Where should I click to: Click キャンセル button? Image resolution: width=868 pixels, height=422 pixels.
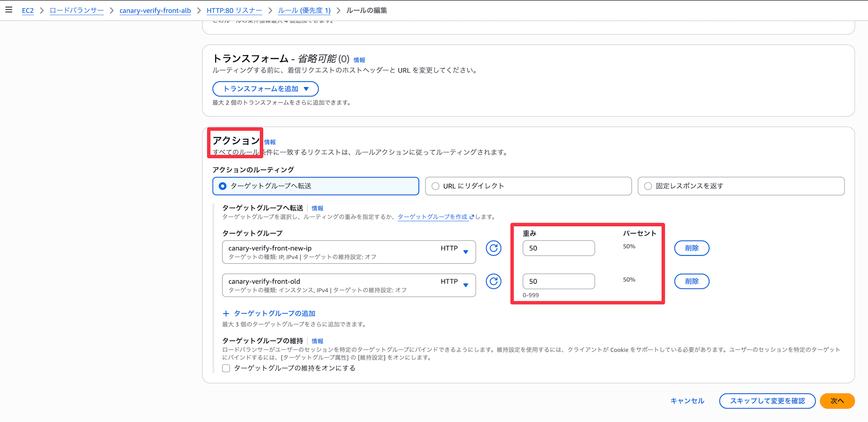(687, 401)
